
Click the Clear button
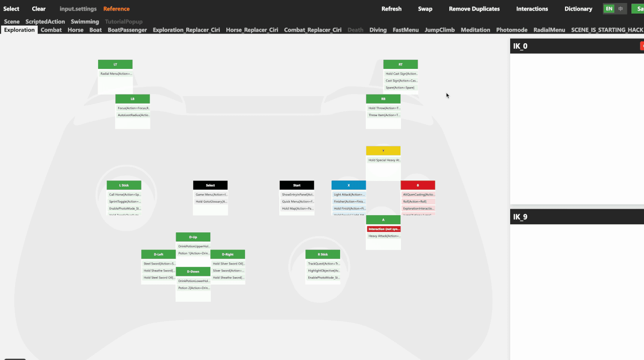coord(39,9)
